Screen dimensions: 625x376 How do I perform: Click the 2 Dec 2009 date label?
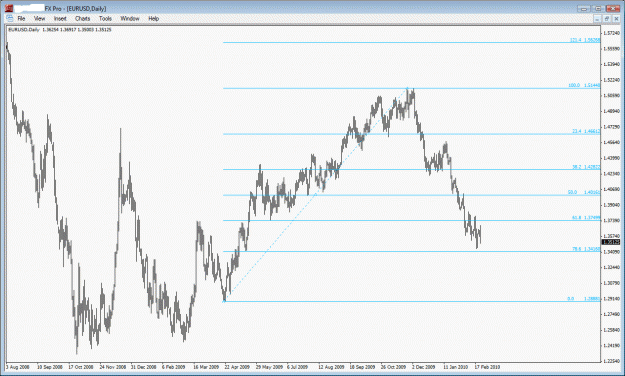pyautogui.click(x=423, y=367)
